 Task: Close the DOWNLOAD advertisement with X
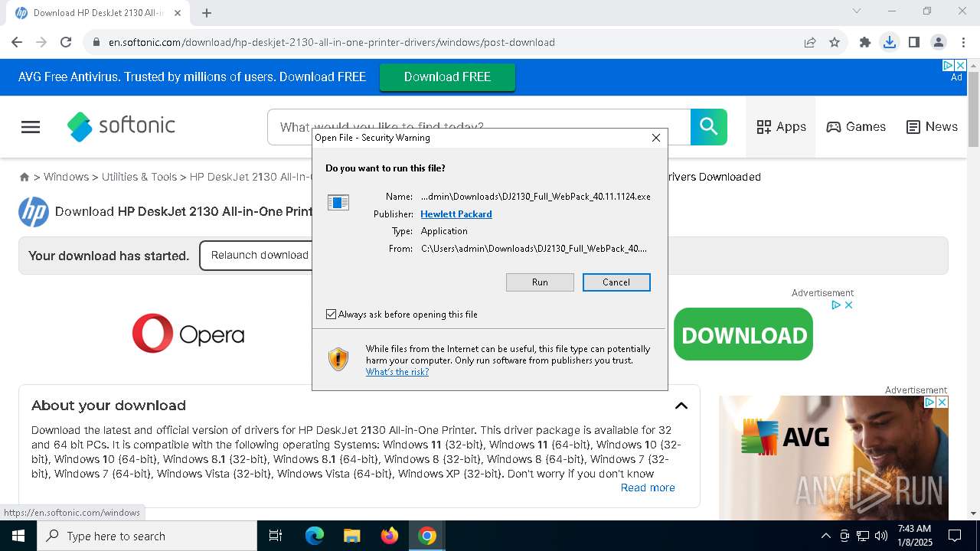pyautogui.click(x=848, y=305)
